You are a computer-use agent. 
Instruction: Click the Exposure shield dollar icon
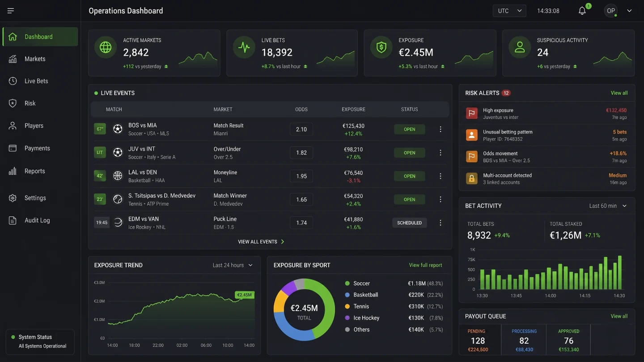pos(381,48)
